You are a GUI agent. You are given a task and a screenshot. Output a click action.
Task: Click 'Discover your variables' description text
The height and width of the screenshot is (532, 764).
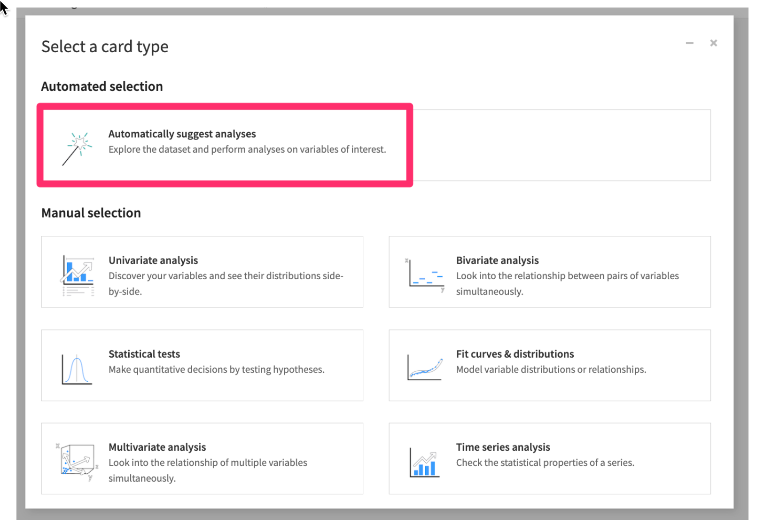[x=226, y=283]
